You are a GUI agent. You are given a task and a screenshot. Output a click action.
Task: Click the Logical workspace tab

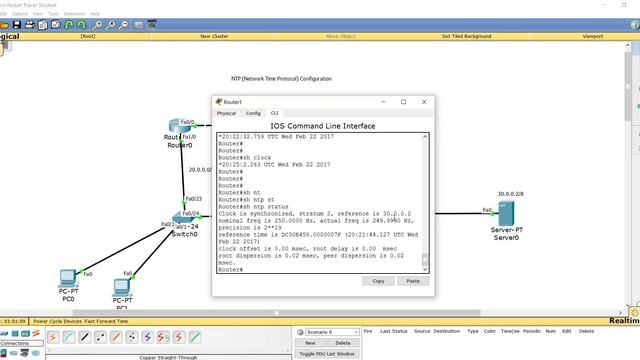9,36
